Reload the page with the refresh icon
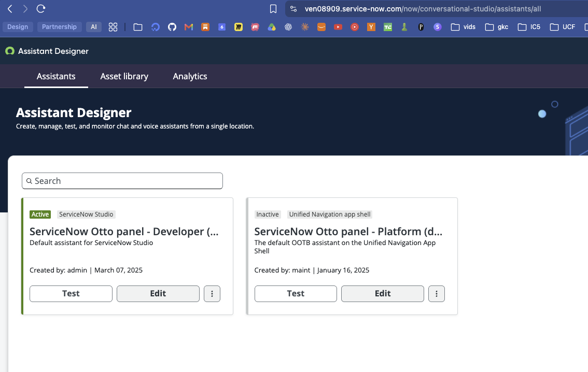This screenshot has width=588, height=372. tap(41, 9)
